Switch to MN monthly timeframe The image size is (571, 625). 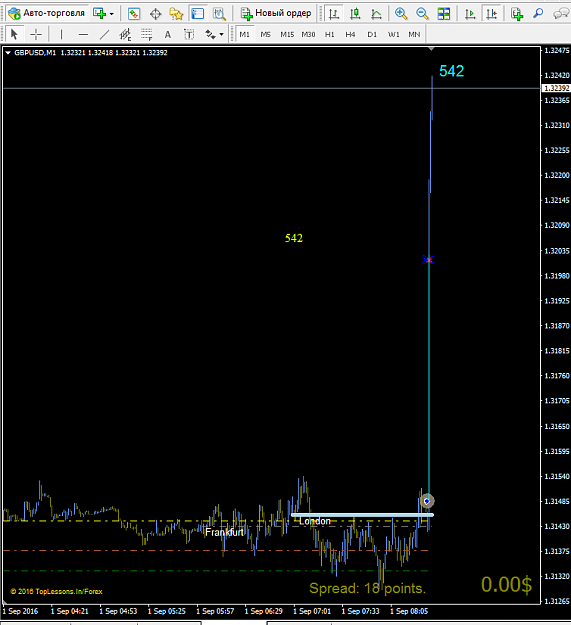[414, 35]
